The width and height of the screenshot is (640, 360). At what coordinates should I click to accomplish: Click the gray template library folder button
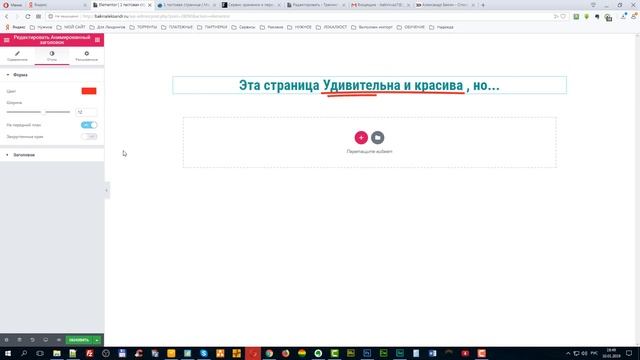(378, 138)
